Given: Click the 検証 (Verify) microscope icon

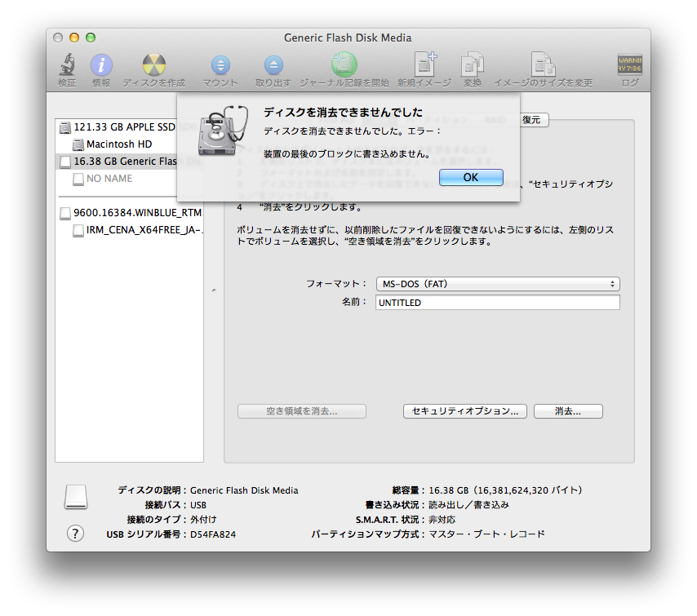Looking at the screenshot, I should (x=67, y=65).
